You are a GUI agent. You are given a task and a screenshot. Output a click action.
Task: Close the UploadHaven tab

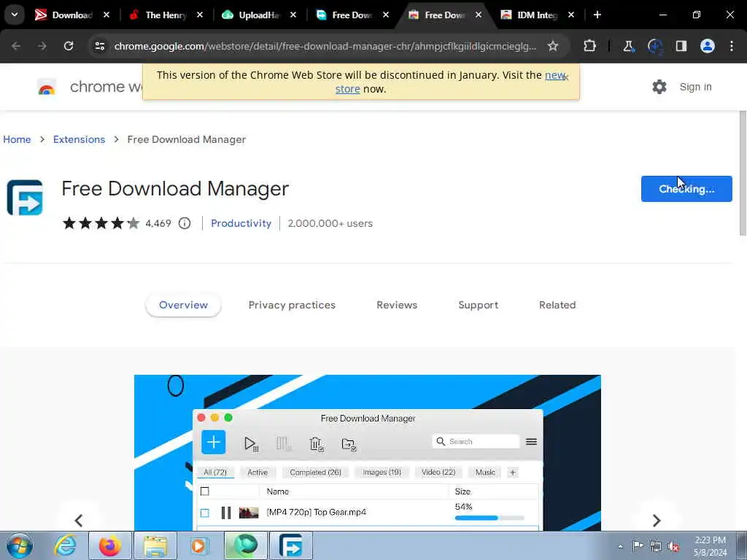coord(293,15)
